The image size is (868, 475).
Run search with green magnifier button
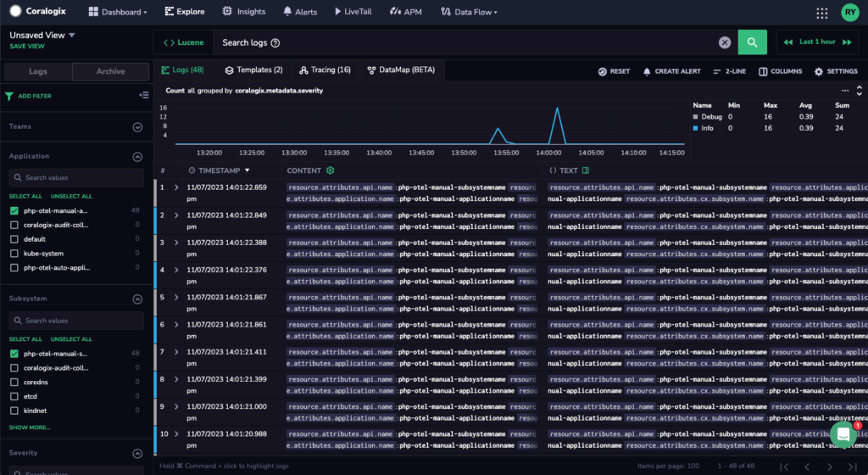[x=753, y=42]
